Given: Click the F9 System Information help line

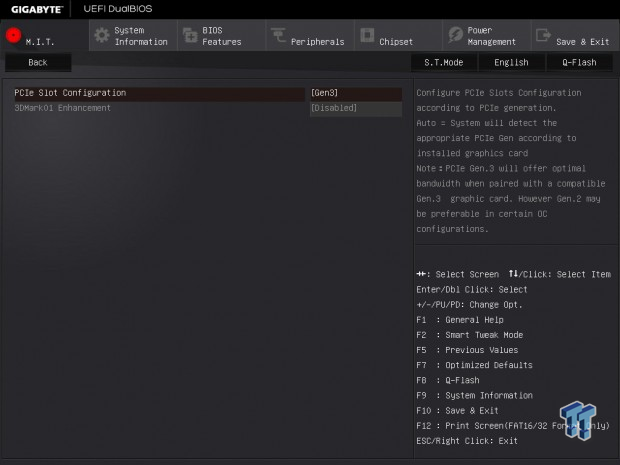Looking at the screenshot, I should (474, 395).
